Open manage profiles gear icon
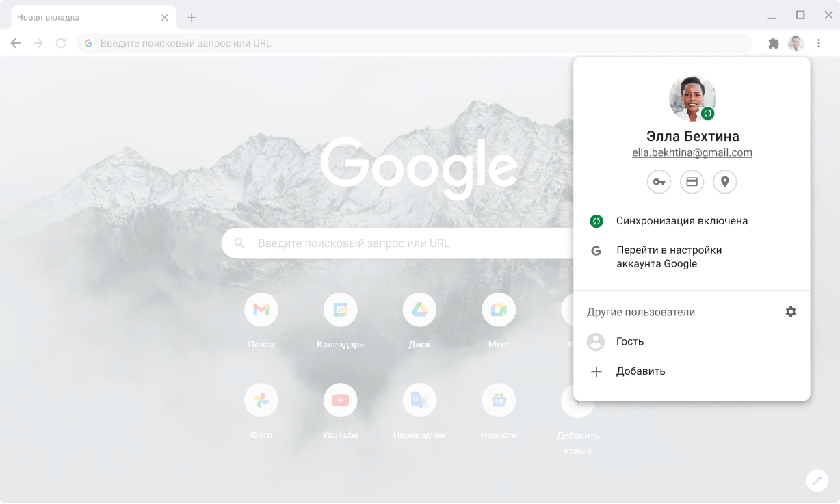 pyautogui.click(x=791, y=312)
